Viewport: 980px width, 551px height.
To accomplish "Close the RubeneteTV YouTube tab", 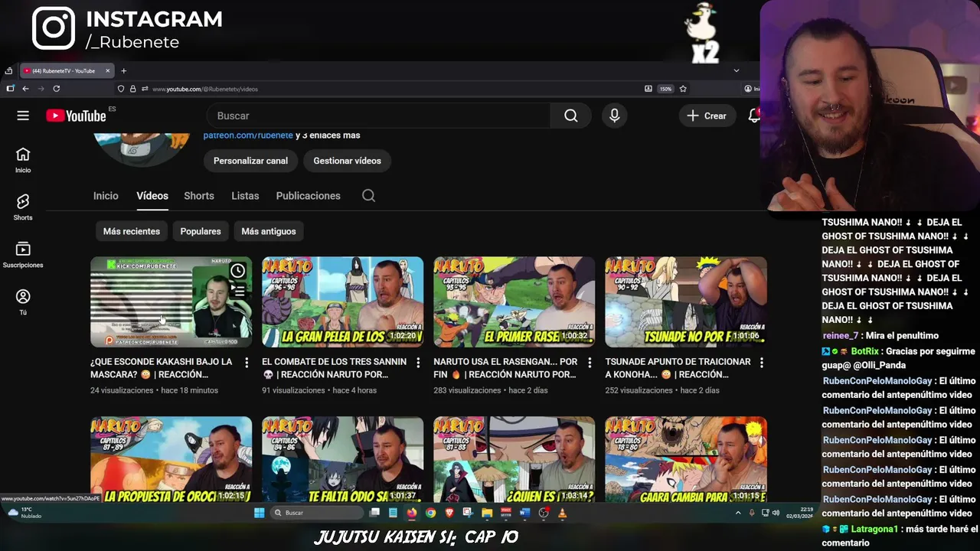I will tap(107, 70).
